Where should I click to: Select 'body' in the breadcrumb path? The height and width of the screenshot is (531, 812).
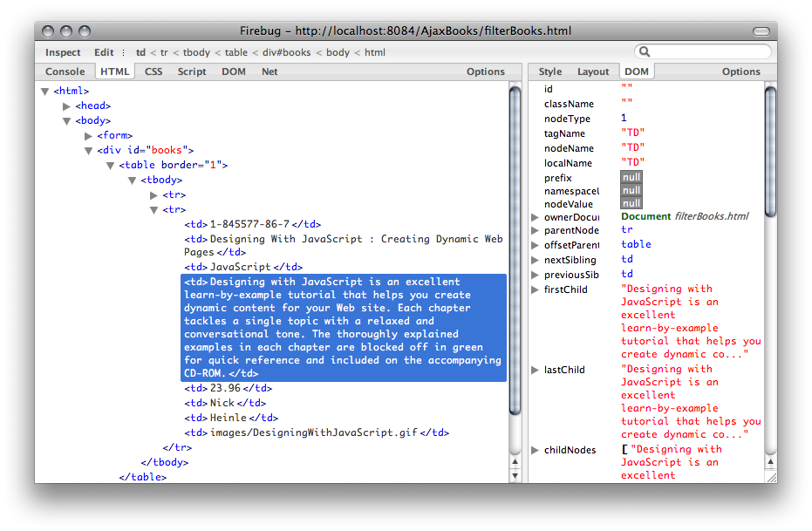coord(338,52)
